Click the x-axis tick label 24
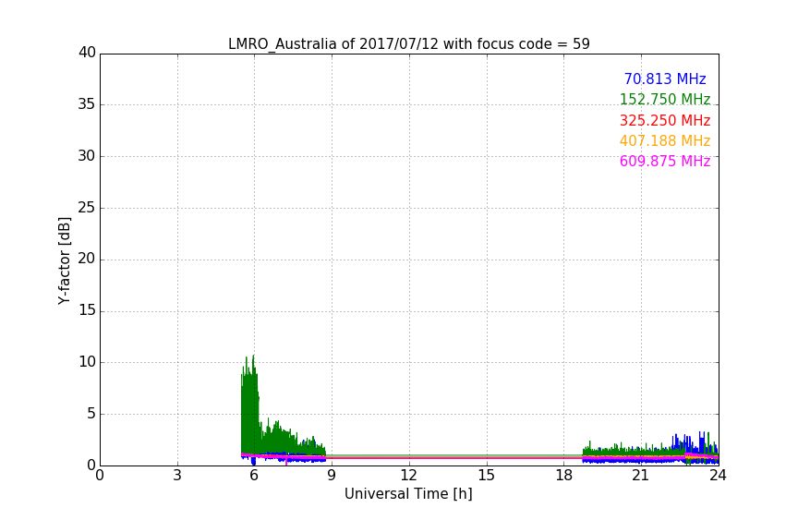This screenshot has width=798, height=532. pyautogui.click(x=718, y=476)
